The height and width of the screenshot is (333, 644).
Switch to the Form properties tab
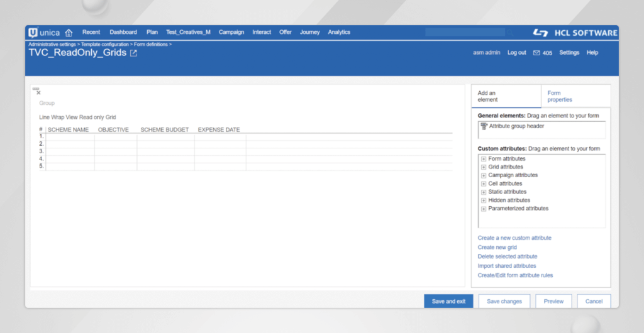click(560, 96)
